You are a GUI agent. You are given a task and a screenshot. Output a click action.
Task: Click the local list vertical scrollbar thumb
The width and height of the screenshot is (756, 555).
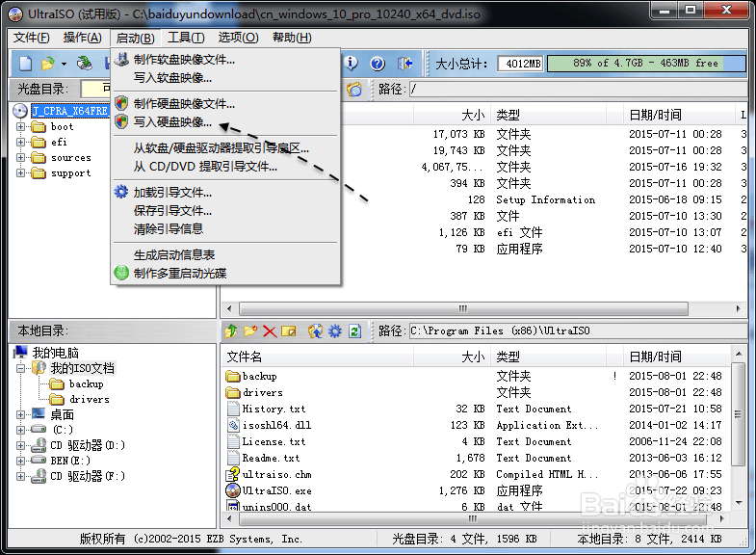738,414
